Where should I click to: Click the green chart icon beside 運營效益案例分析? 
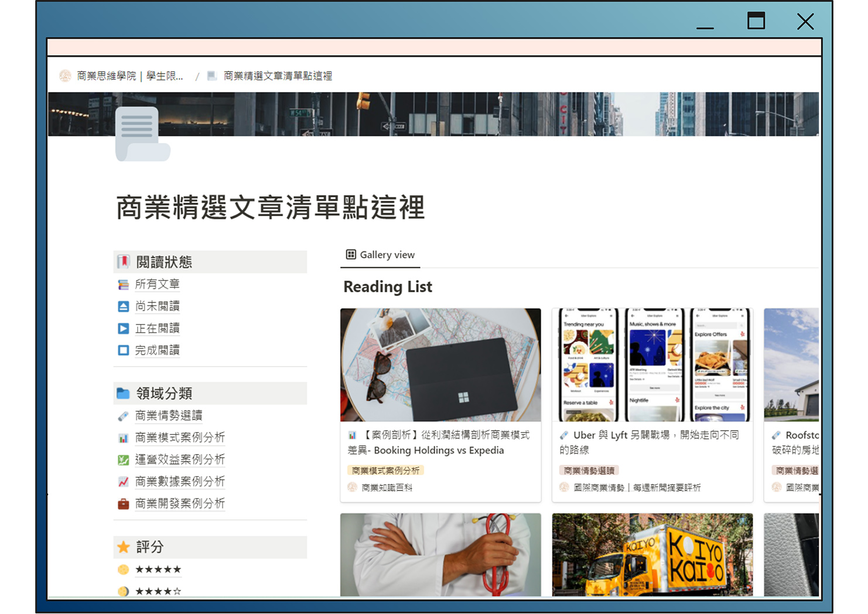pos(123,460)
